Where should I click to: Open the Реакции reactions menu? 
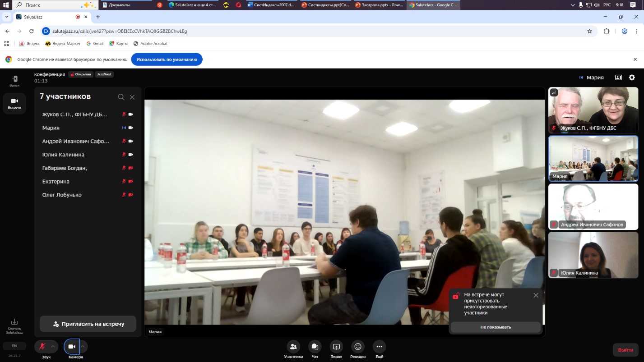click(358, 347)
